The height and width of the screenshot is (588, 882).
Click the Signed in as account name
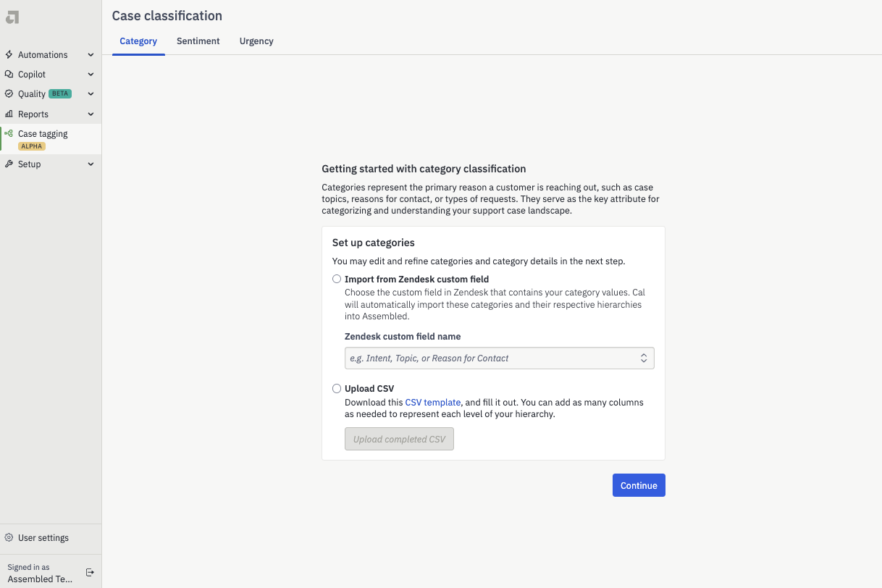click(x=40, y=579)
